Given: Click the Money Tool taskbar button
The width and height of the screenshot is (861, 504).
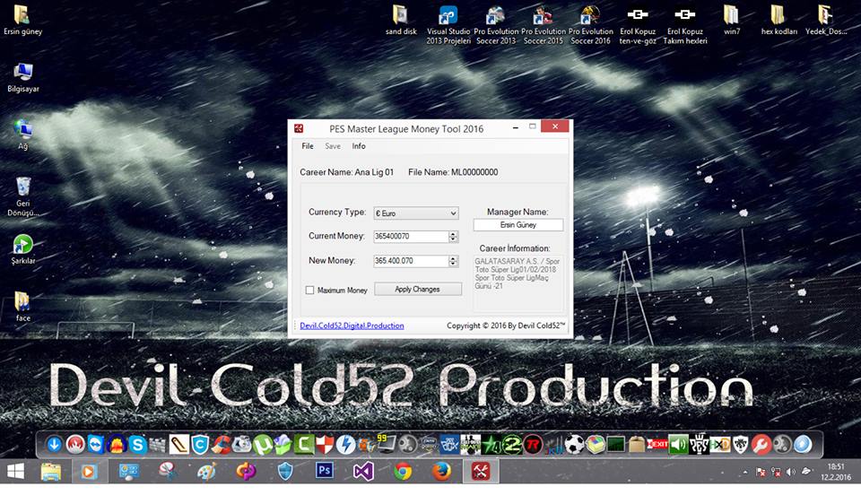Looking at the screenshot, I should click(481, 471).
